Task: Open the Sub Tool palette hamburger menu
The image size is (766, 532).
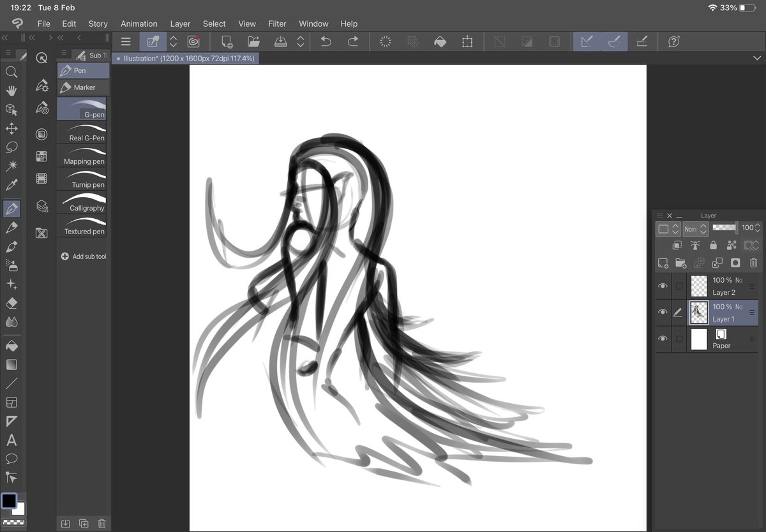Action: 63,54
